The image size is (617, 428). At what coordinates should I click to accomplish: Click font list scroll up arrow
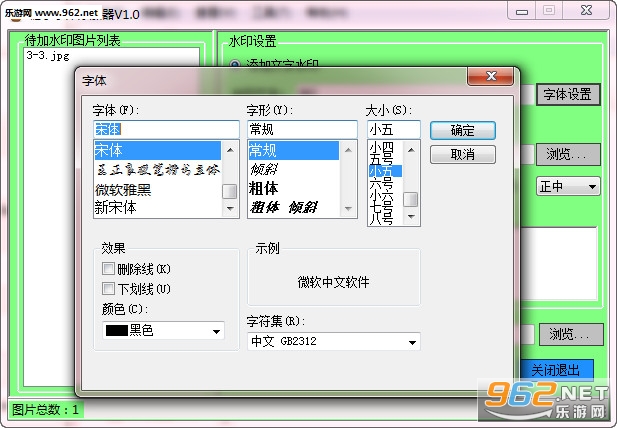(230, 150)
